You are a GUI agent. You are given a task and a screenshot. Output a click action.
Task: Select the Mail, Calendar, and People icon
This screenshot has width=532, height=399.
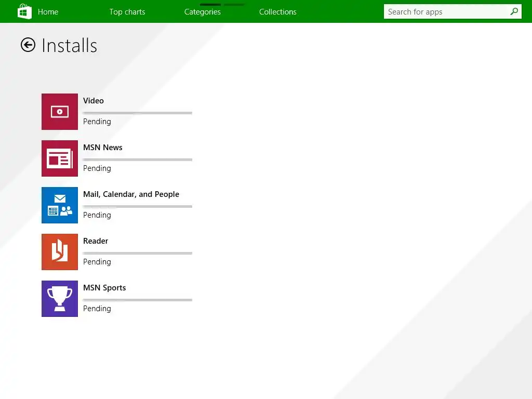pyautogui.click(x=60, y=205)
